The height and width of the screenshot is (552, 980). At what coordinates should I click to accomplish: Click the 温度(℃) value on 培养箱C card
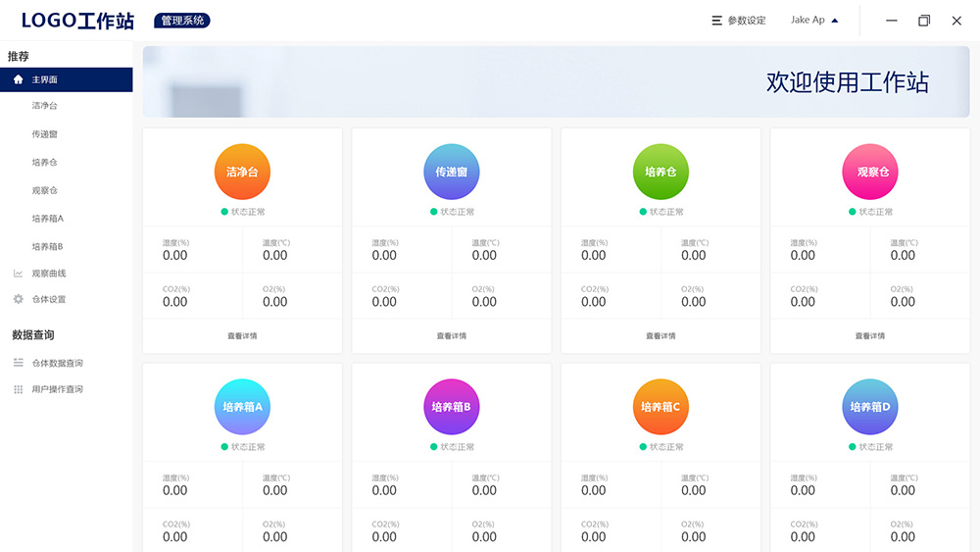694,490
